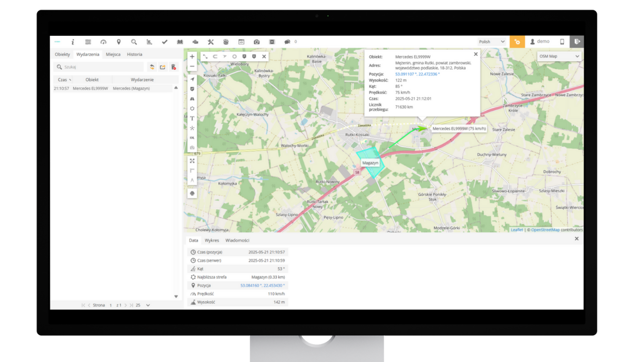Click the orange settings gears button

[517, 42]
